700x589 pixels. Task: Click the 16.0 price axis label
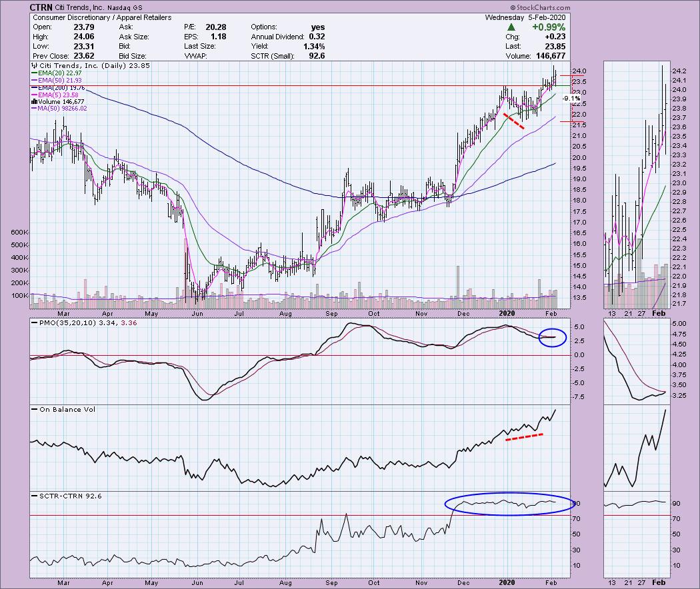tap(579, 244)
